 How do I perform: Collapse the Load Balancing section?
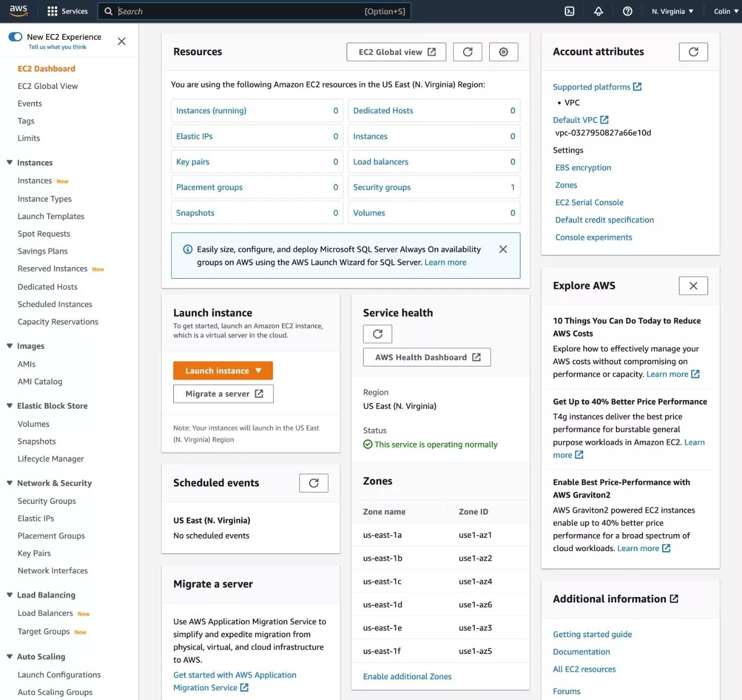click(x=10, y=595)
